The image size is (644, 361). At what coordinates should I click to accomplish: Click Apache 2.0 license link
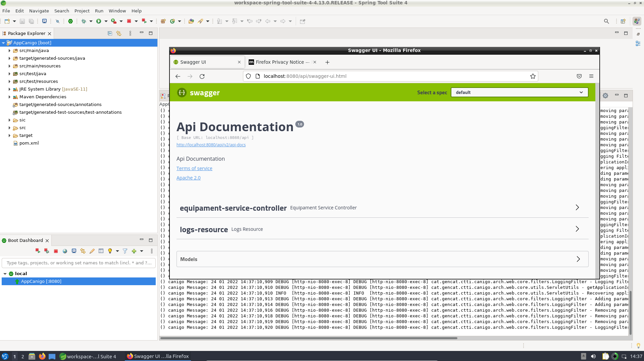(x=189, y=178)
